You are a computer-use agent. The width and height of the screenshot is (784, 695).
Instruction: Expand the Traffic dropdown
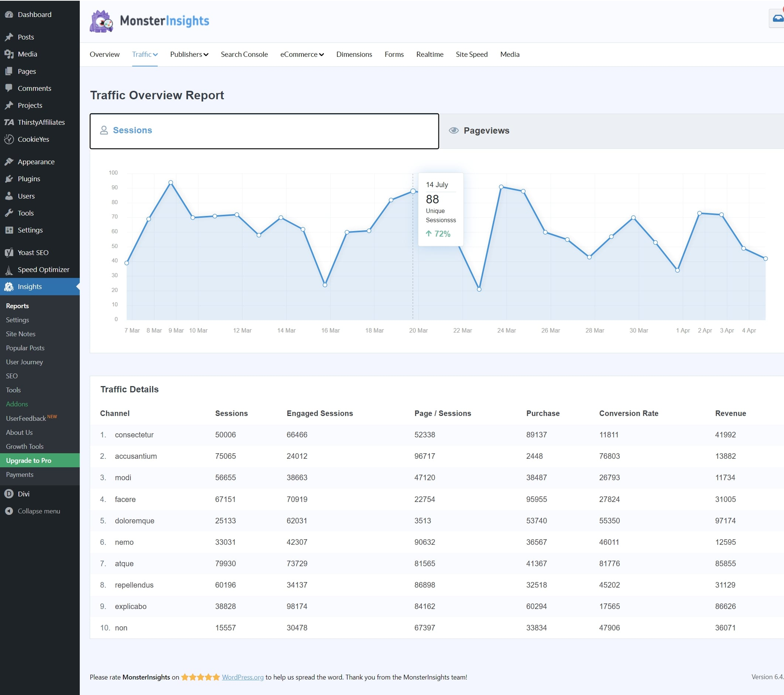point(145,54)
